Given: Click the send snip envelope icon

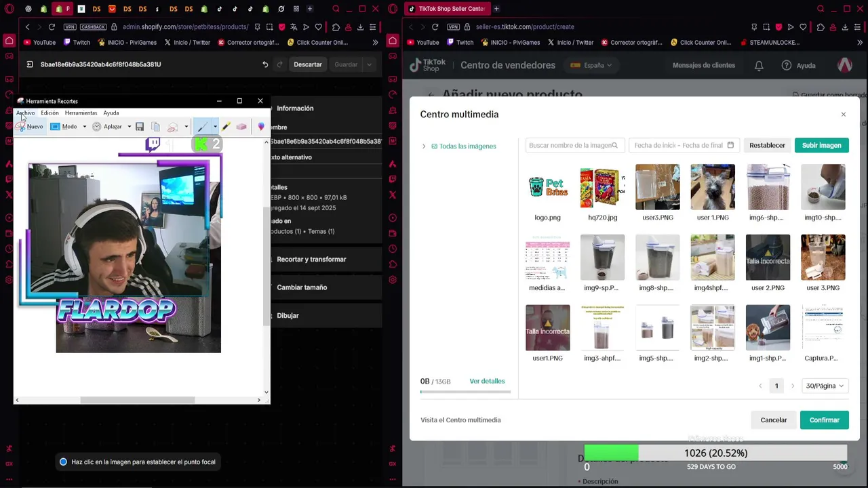Looking at the screenshot, I should coord(172,127).
